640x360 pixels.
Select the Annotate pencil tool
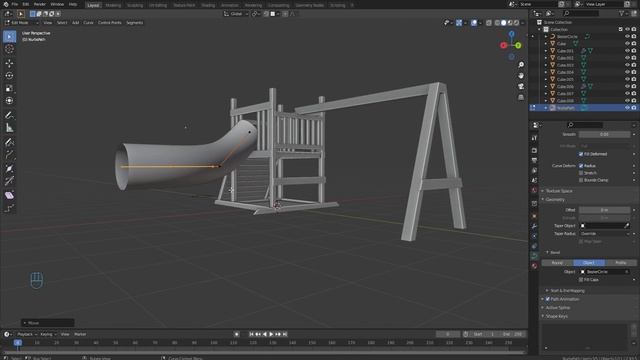(9, 116)
